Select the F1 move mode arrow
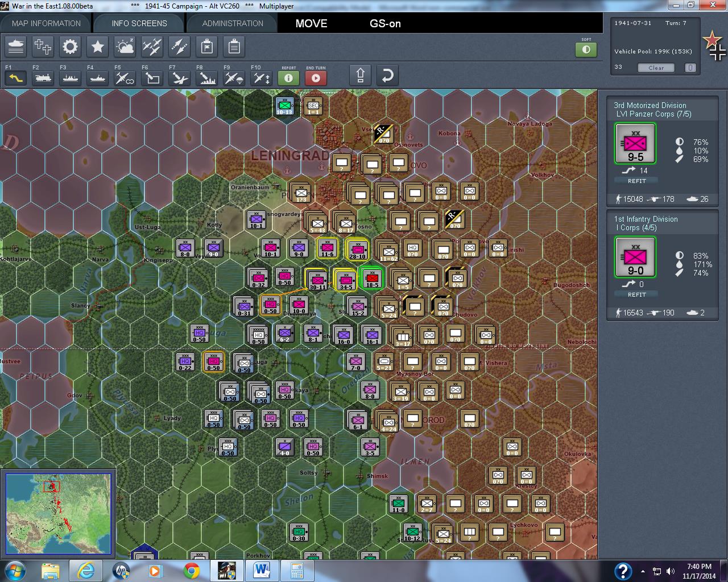The image size is (728, 582). click(16, 78)
